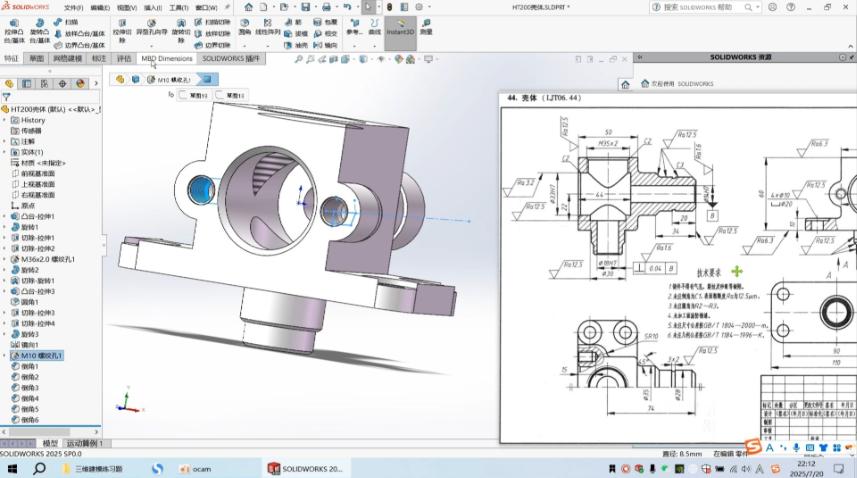The image size is (857, 478).
Task: Click the Rebuild traffic light icon
Action: pos(389,7)
